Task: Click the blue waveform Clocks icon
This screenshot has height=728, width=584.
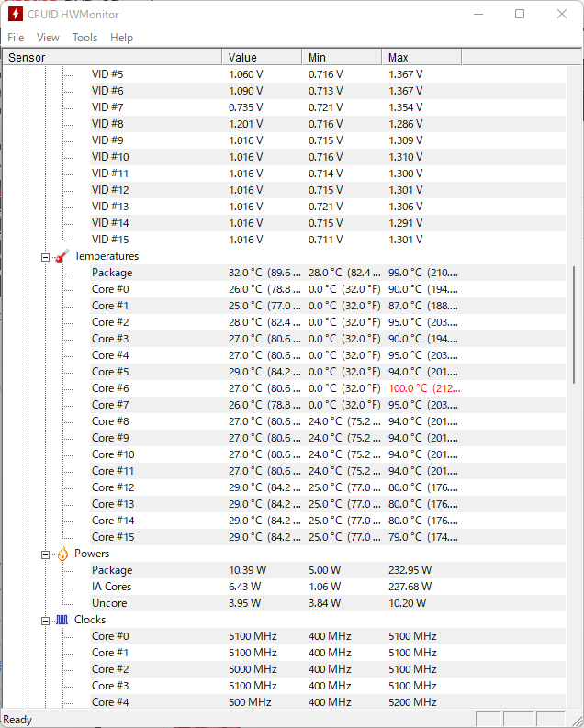Action: point(62,620)
